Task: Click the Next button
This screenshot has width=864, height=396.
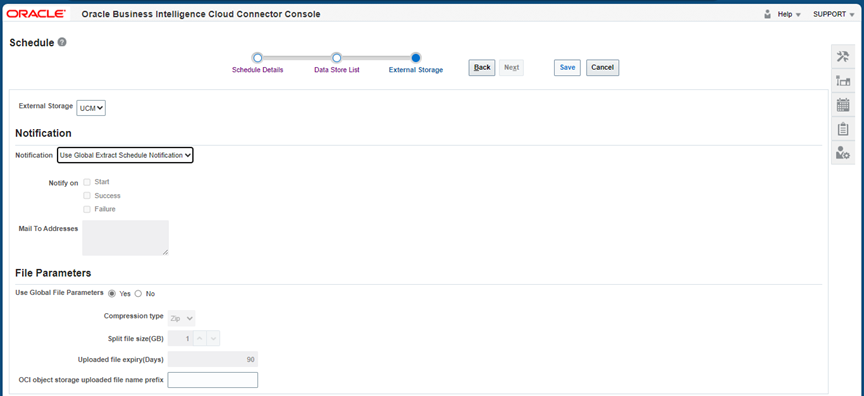Action: [511, 67]
